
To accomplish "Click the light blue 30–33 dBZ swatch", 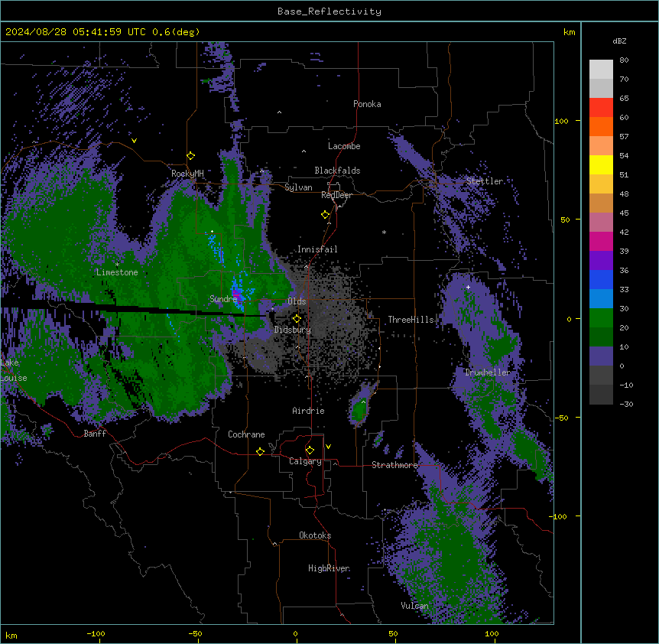I will pos(601,299).
